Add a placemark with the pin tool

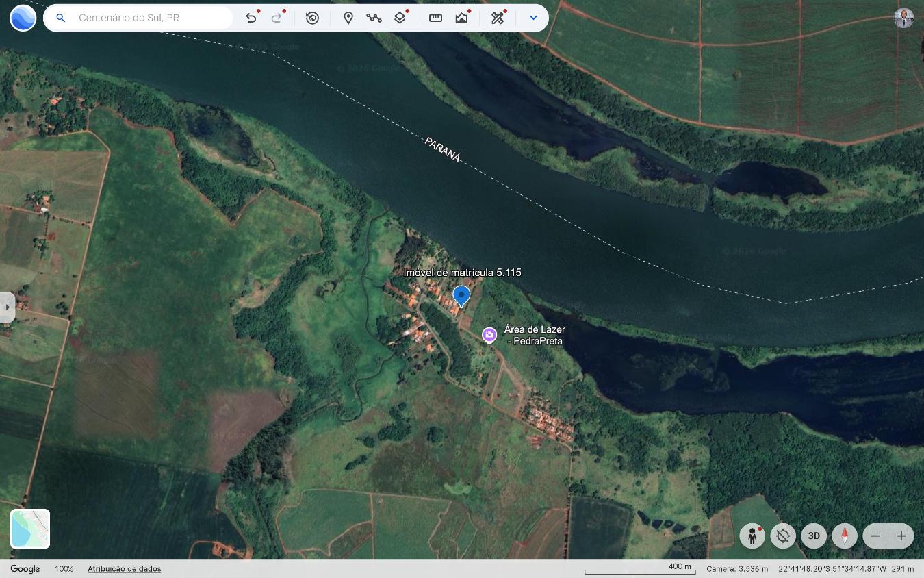348,18
